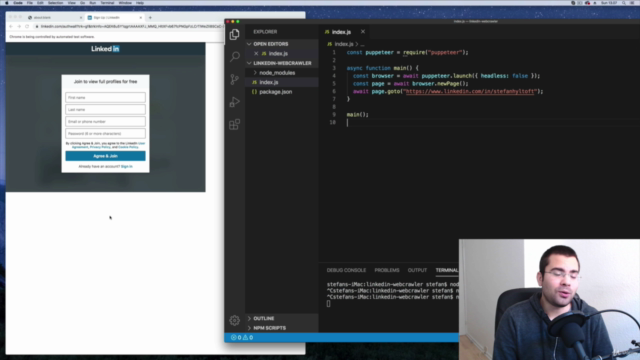The height and width of the screenshot is (360, 640).
Task: Click the errors and warnings status bar indicator
Action: click(242, 338)
